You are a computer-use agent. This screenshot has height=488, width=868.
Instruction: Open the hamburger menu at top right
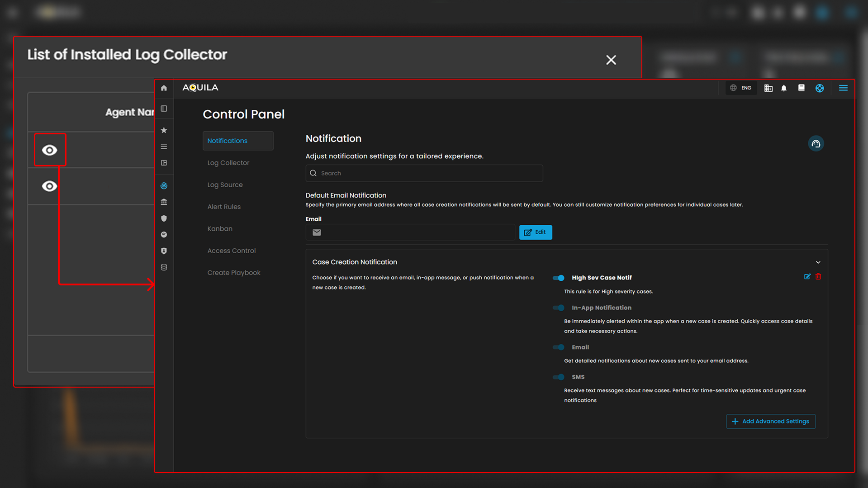tap(843, 88)
